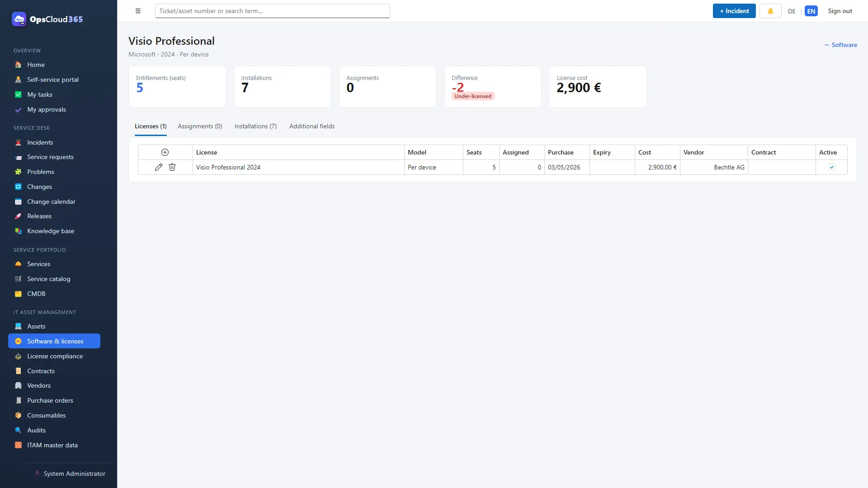Open System Administrator profile
The height and width of the screenshot is (488, 868).
point(70,474)
